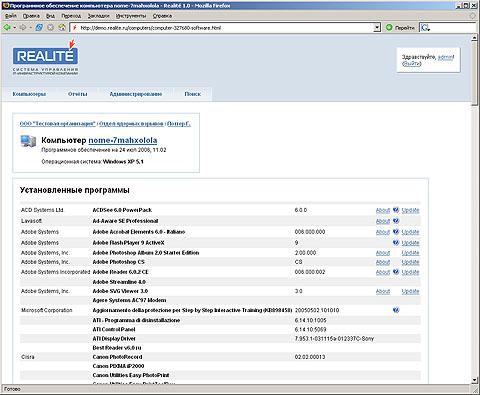Click Update for ACDSee 6.0 PowerPack
This screenshot has width=480, height=395.
point(410,210)
